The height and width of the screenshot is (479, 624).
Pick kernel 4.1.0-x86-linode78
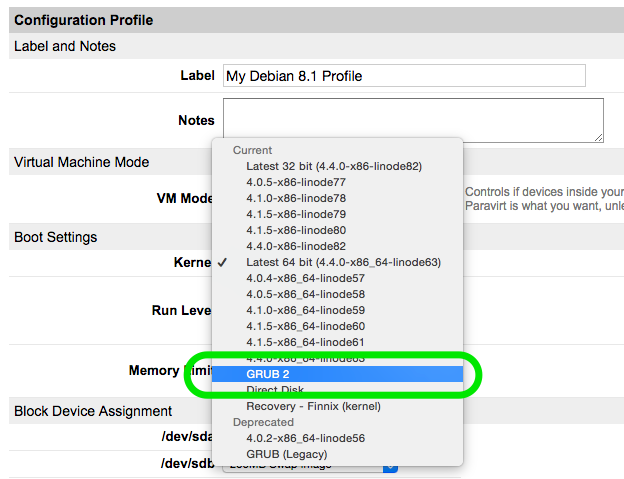click(296, 198)
